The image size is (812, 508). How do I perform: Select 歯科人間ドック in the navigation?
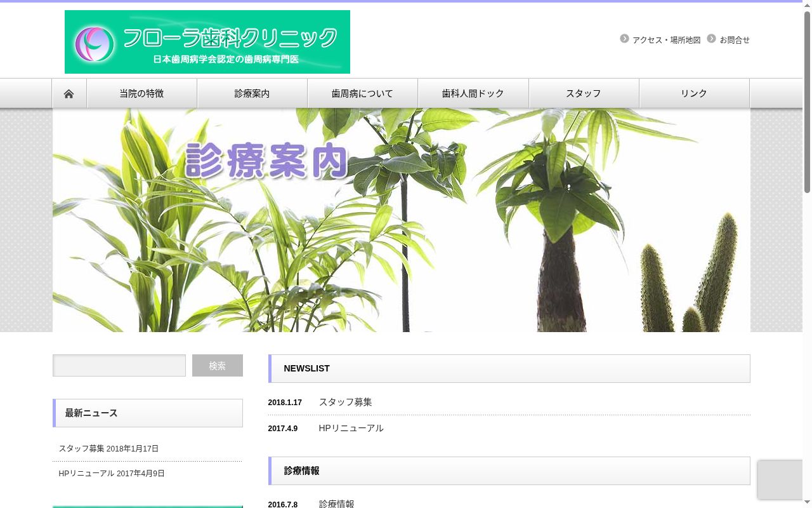473,93
